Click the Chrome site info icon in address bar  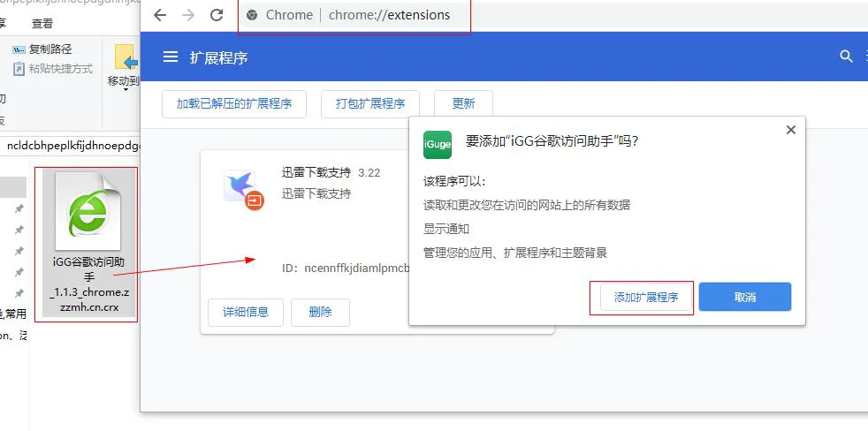252,15
